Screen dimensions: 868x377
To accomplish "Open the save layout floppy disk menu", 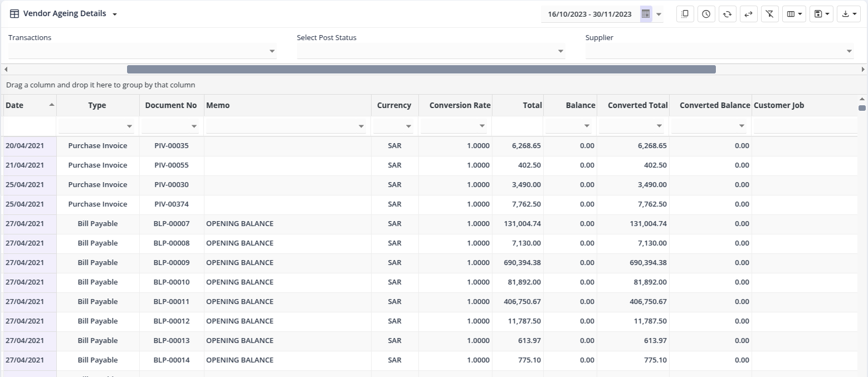I will [x=821, y=14].
